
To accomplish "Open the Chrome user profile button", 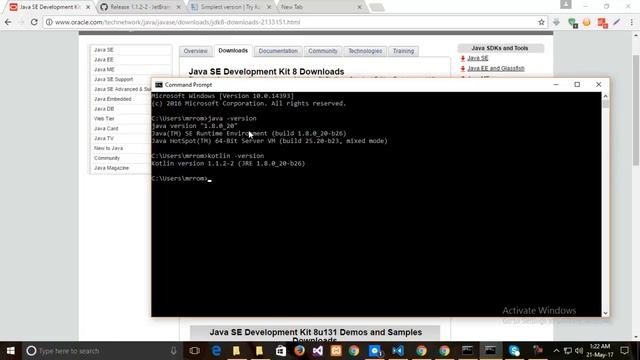I will point(565,4).
